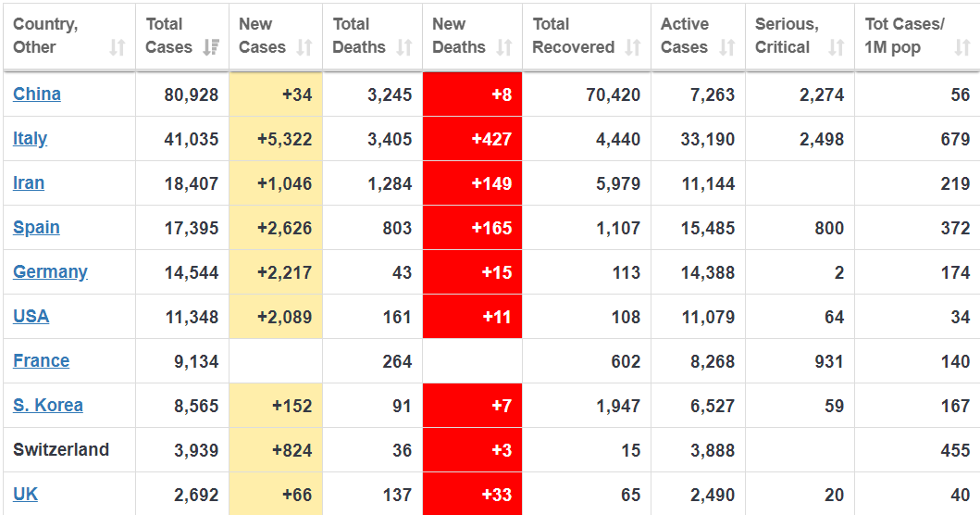This screenshot has height=515, width=980.
Task: Select Switzerland row name cell
Action: pos(61,450)
